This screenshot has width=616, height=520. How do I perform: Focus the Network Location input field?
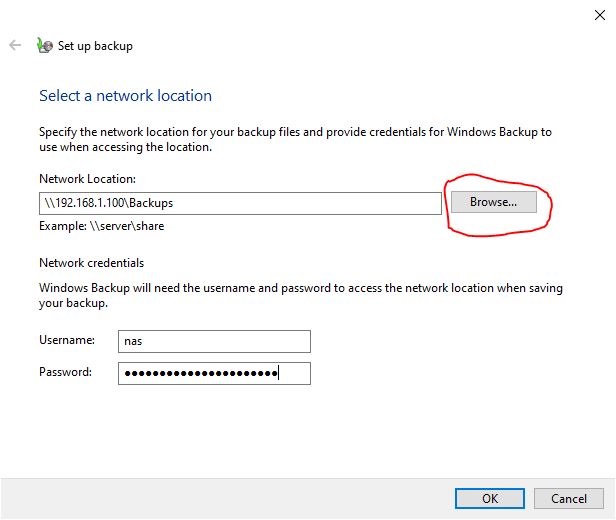coord(240,203)
